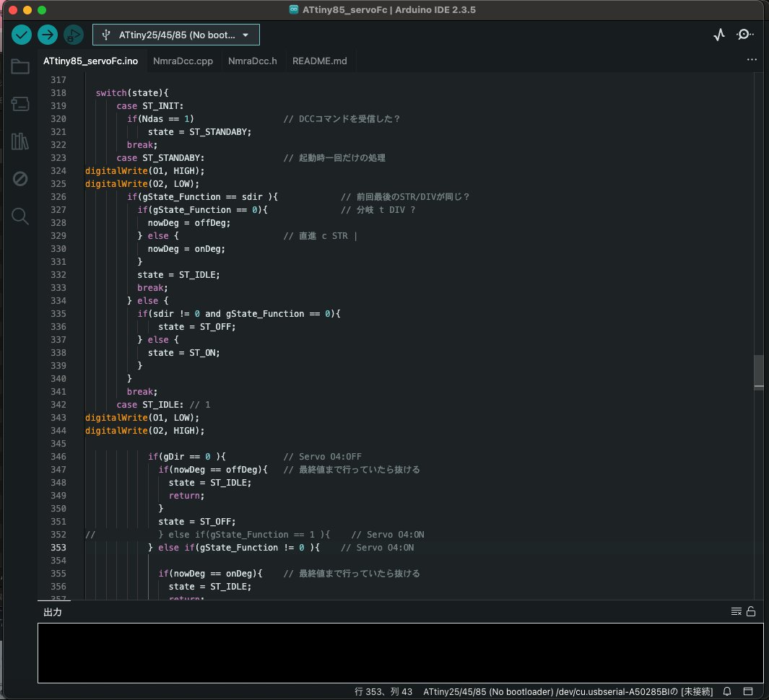This screenshot has width=769, height=700.
Task: Click the comment '// 起動時一回だけの処理'
Action: point(334,158)
